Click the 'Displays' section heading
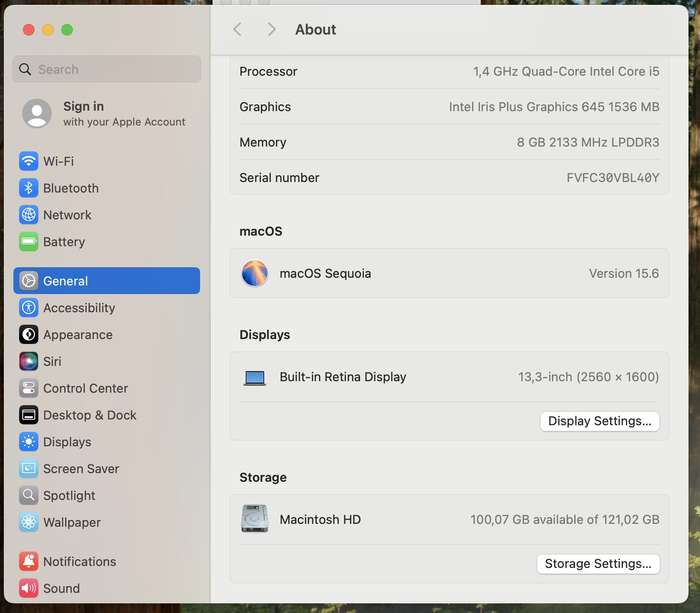 pos(264,335)
